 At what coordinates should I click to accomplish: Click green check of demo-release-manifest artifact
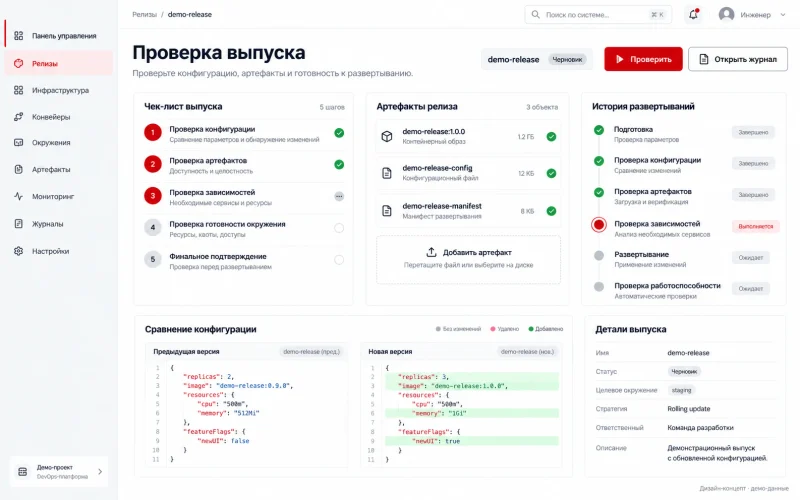click(x=551, y=211)
